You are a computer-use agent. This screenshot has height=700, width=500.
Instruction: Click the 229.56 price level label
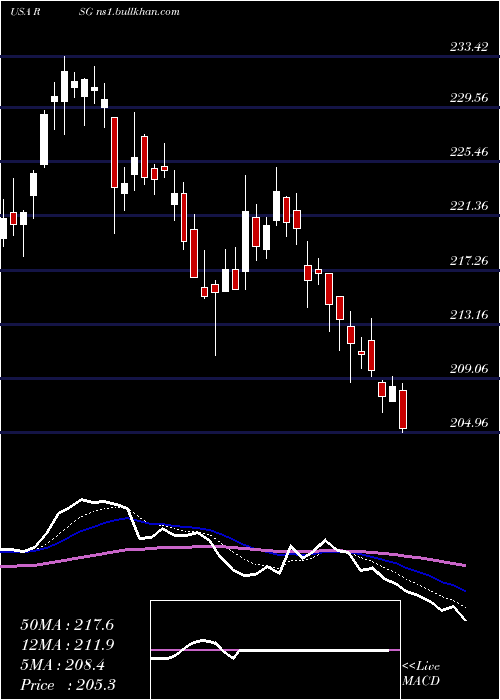tap(470, 97)
